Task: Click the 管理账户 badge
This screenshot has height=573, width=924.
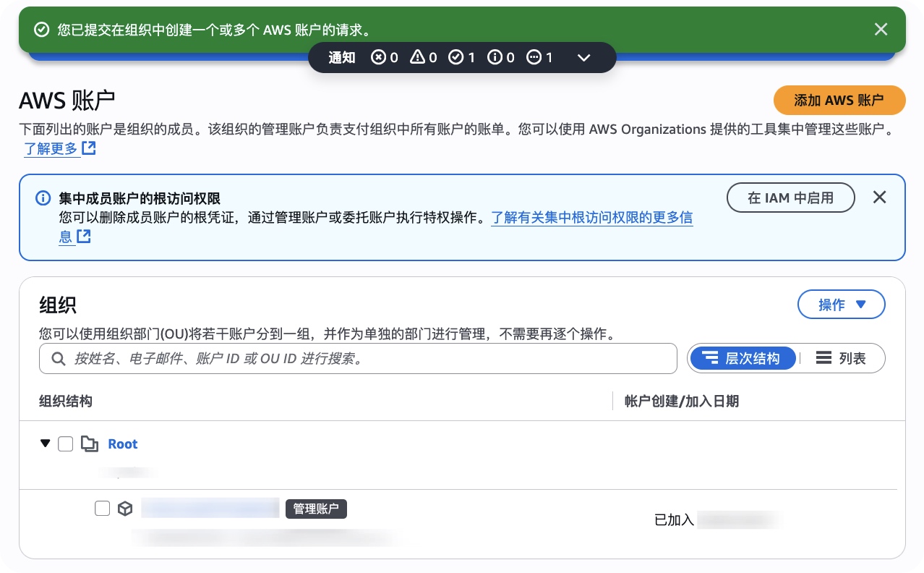Action: click(316, 509)
